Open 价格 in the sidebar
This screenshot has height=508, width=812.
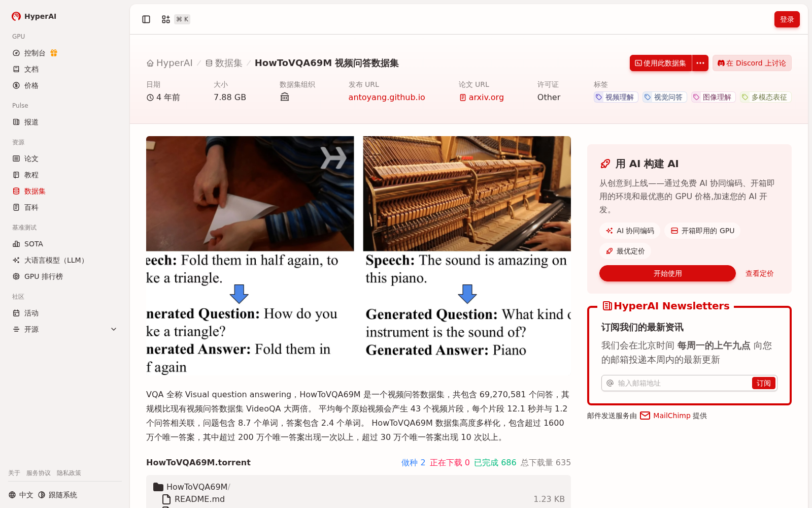(x=31, y=85)
